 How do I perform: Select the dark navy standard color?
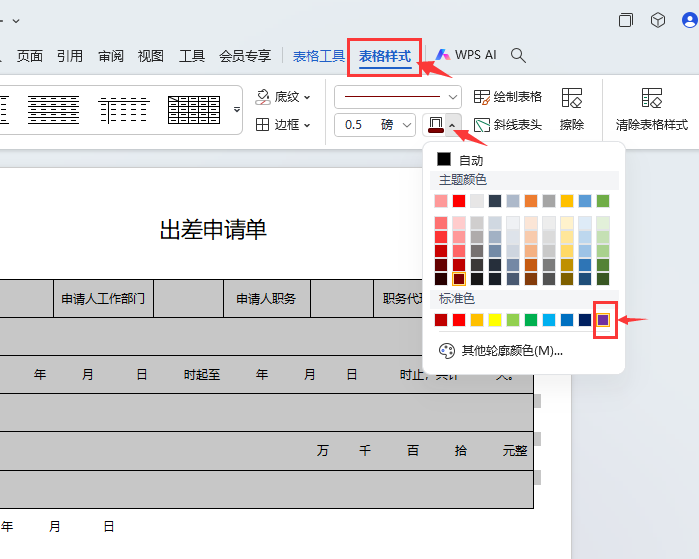click(x=585, y=320)
